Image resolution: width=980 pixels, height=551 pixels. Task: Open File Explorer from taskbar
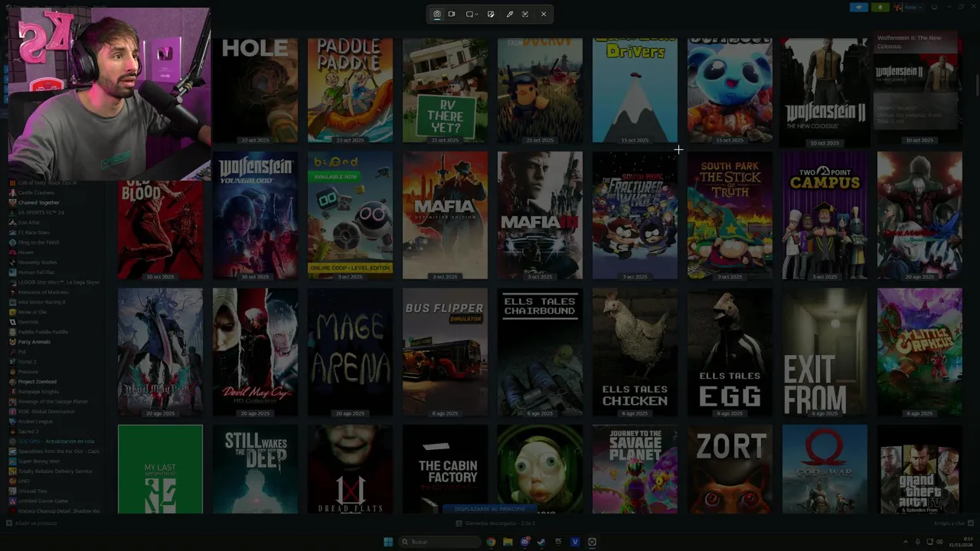[508, 542]
